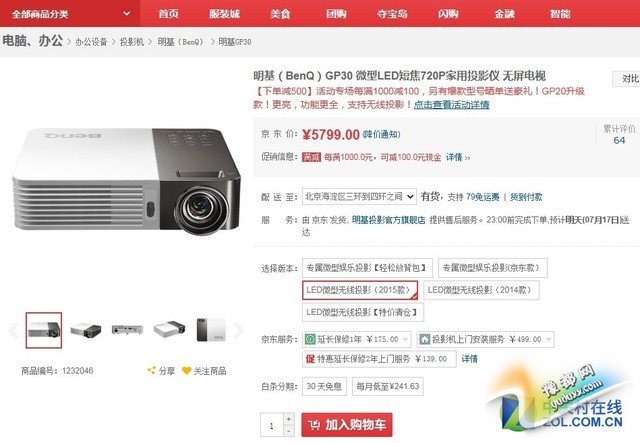Screen dimensions: 640x443
Task: Show next thumbnails with right arrow
Action: click(x=239, y=330)
